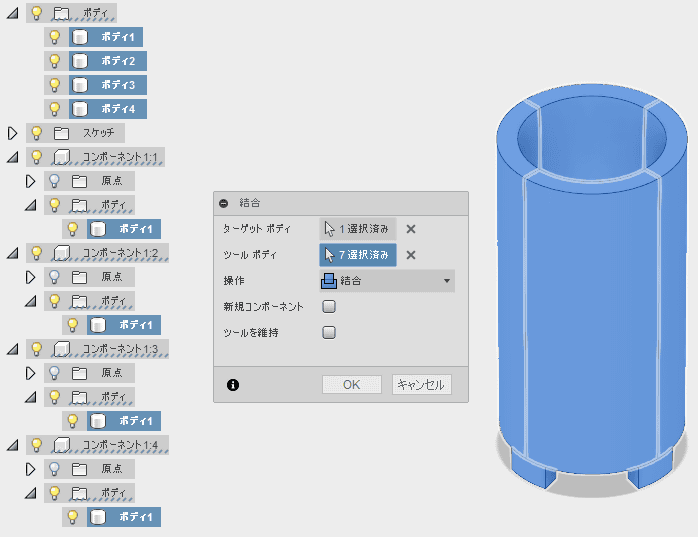Toggle visibility of コンポーネント1:2
The height and width of the screenshot is (537, 698).
pos(37,253)
